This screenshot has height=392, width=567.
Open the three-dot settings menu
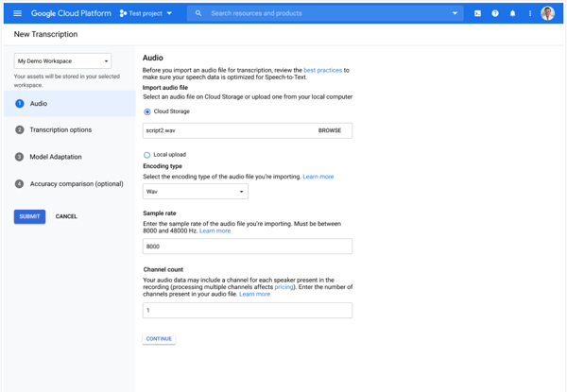[530, 13]
